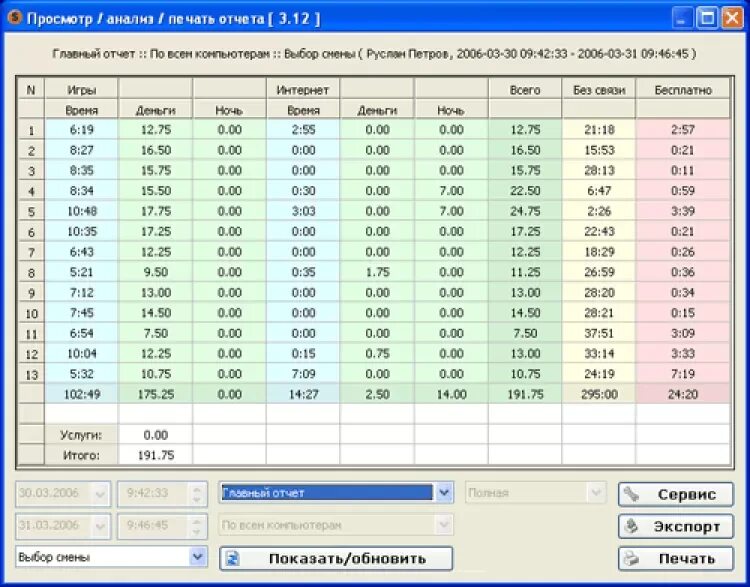Click totals cell 175.25
This screenshot has height=587, width=750.
[x=155, y=394]
